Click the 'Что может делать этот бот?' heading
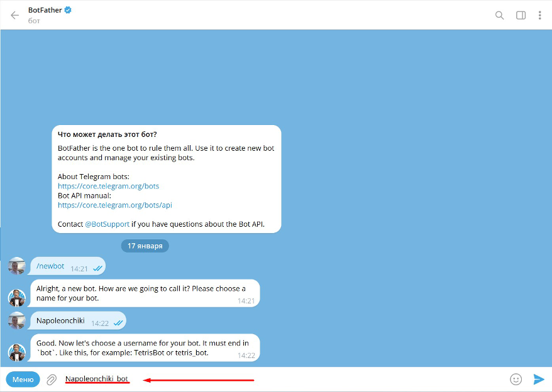Image resolution: width=552 pixels, height=392 pixels. click(x=108, y=134)
